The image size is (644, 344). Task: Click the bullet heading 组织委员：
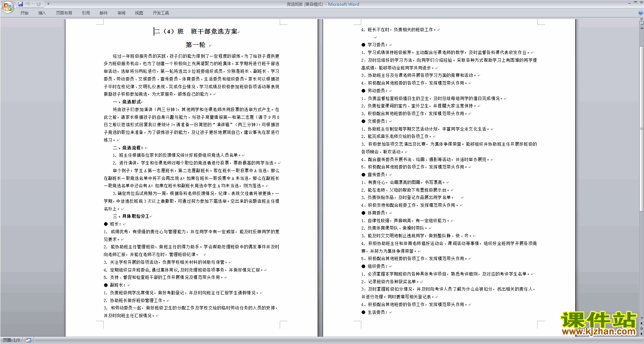point(378,266)
